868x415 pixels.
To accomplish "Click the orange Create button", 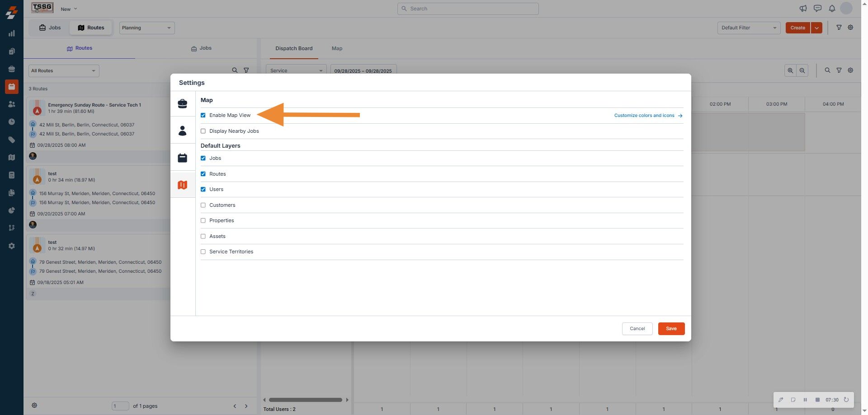I will point(797,28).
